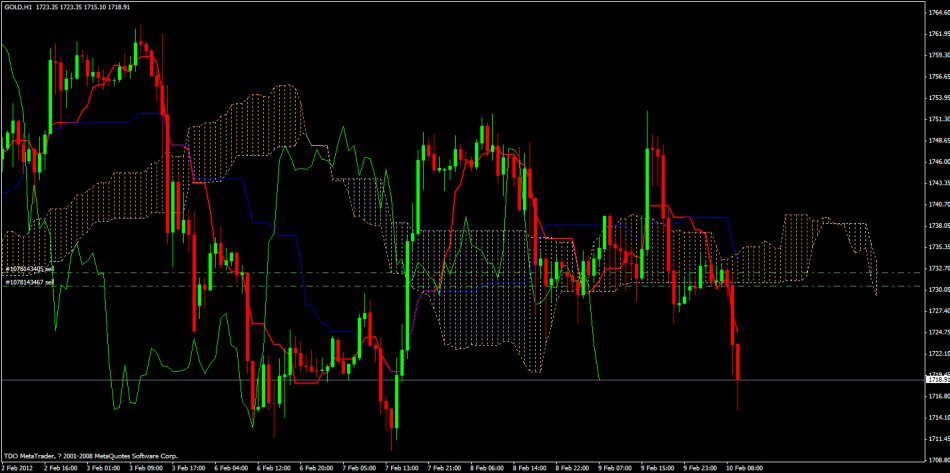This screenshot has width=950, height=473.
Task: Click the 1746.00 price axis label
Action: point(937,161)
